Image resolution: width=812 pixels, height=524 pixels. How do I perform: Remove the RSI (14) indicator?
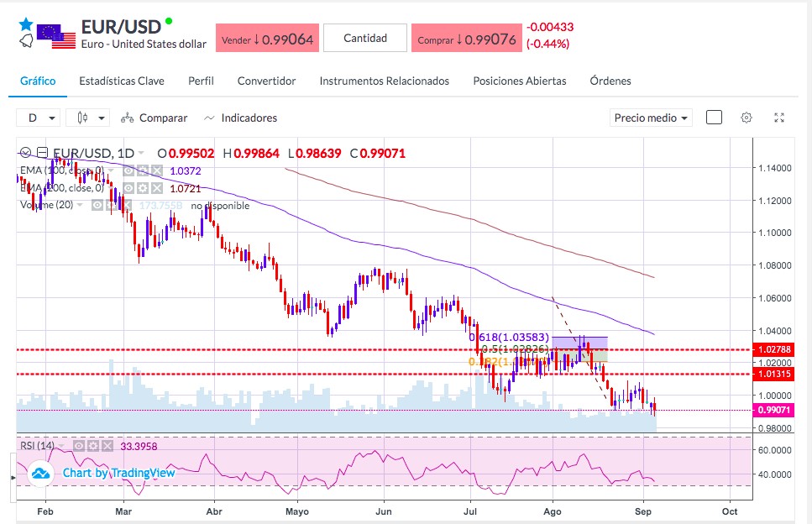[x=107, y=446]
